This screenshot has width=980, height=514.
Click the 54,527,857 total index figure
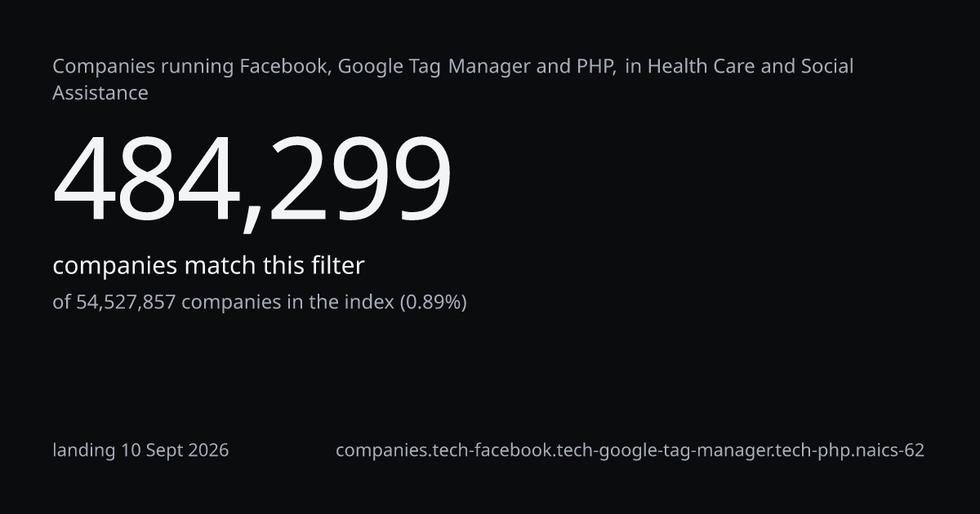tap(126, 303)
